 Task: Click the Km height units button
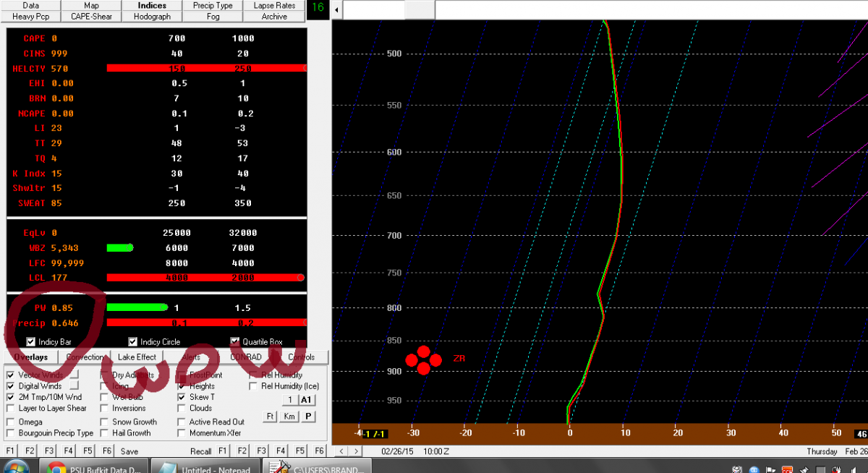point(289,417)
